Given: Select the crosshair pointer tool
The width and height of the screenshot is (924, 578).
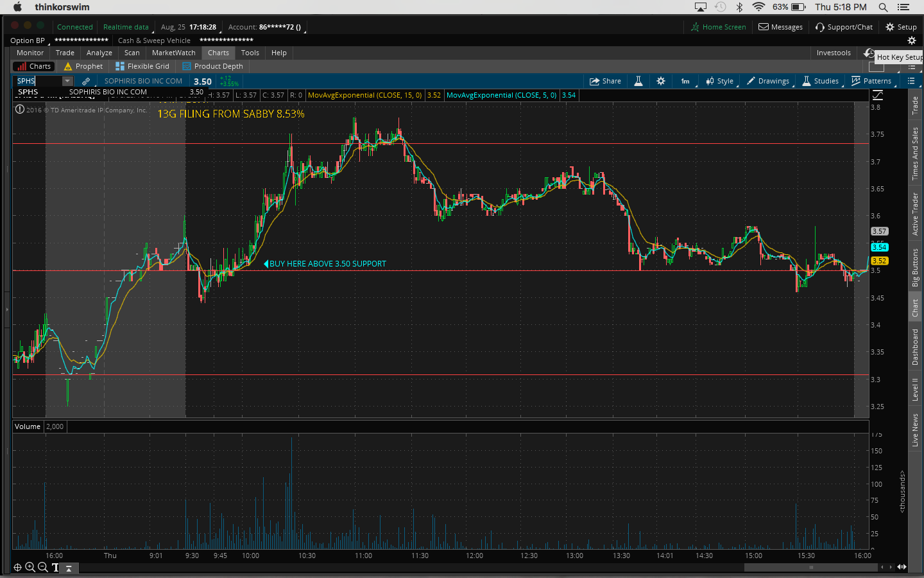Looking at the screenshot, I should (18, 567).
